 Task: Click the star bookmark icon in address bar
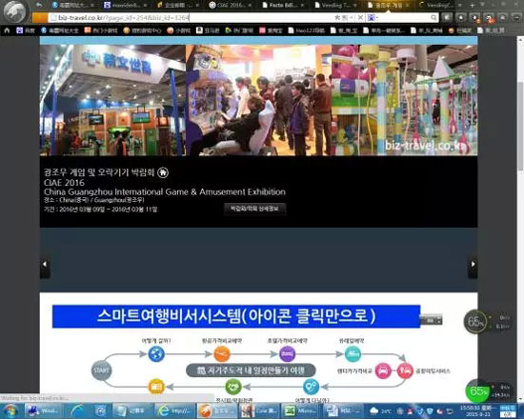(x=337, y=18)
